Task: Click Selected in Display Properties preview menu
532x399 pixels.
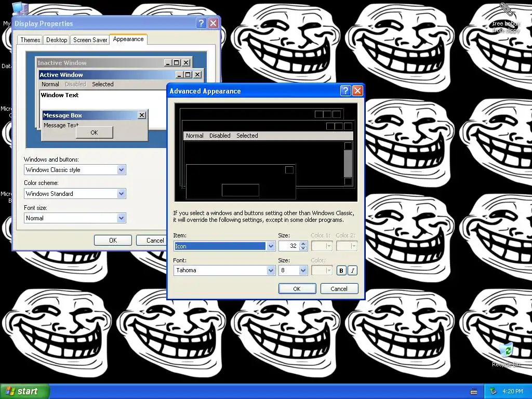Action: [x=103, y=84]
